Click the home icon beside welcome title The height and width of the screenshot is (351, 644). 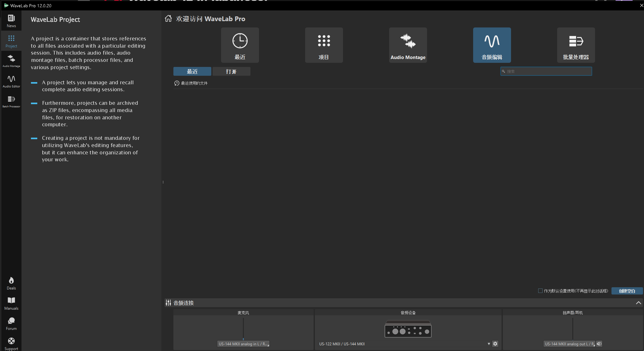tap(168, 19)
